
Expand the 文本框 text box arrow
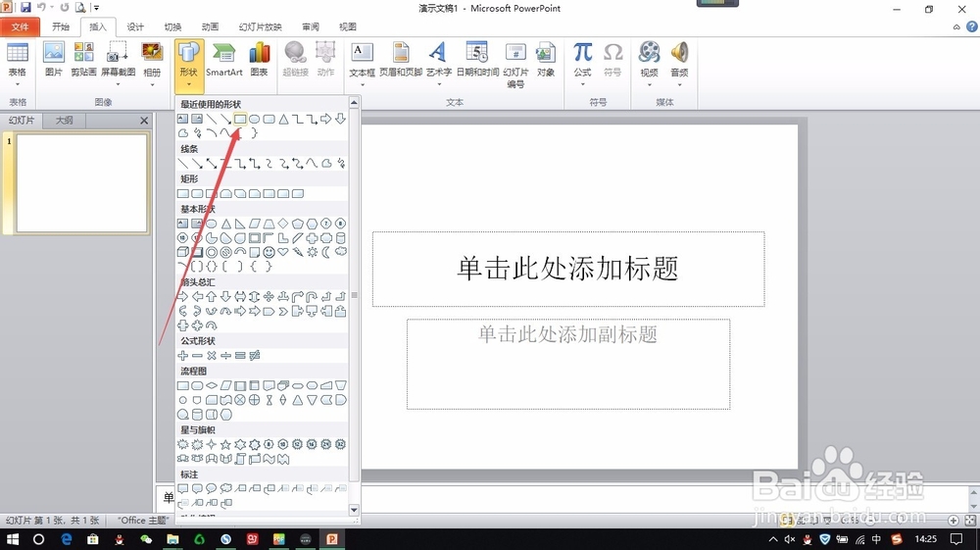tap(363, 83)
